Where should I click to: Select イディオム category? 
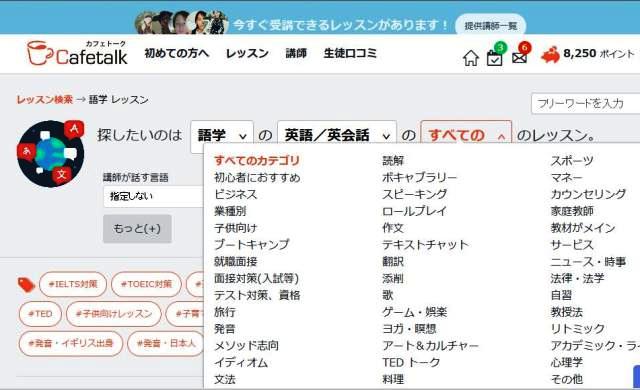(x=241, y=362)
